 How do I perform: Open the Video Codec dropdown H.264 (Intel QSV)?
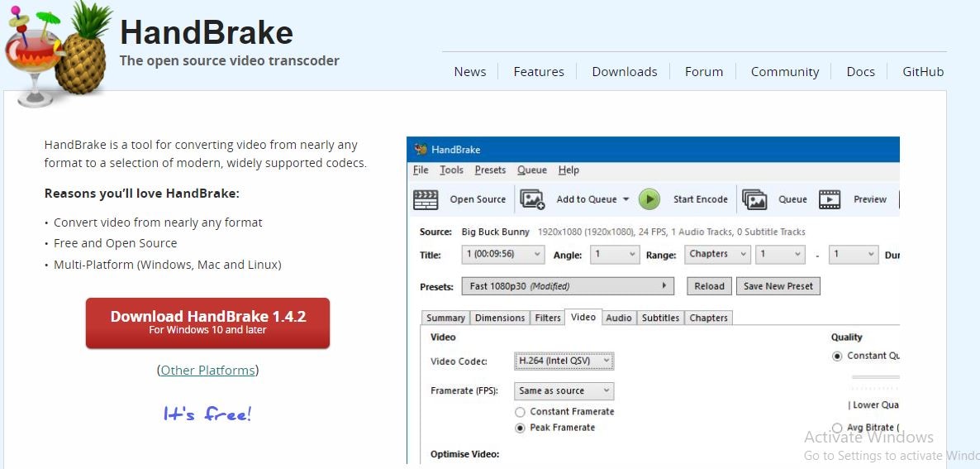[564, 361]
